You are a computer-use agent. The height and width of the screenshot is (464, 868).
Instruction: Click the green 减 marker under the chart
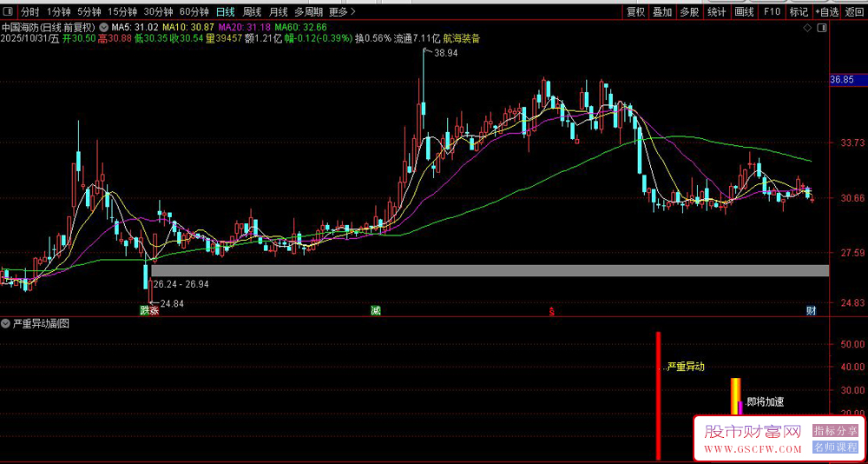click(376, 311)
